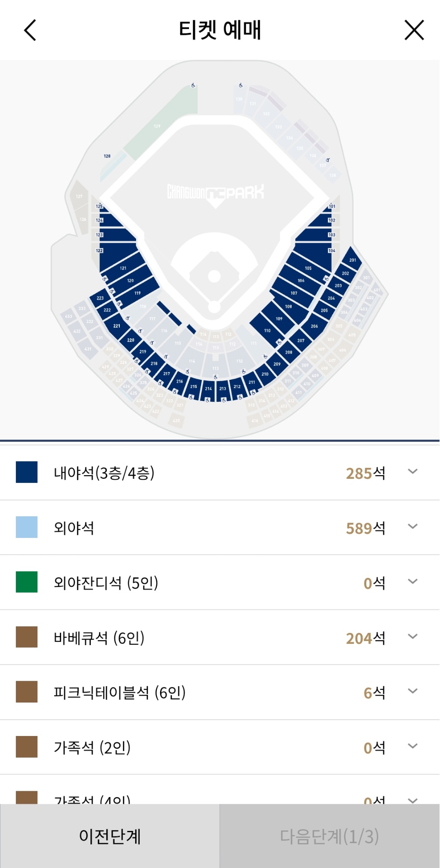
Task: Tap the back arrow icon
Action: coord(30,30)
